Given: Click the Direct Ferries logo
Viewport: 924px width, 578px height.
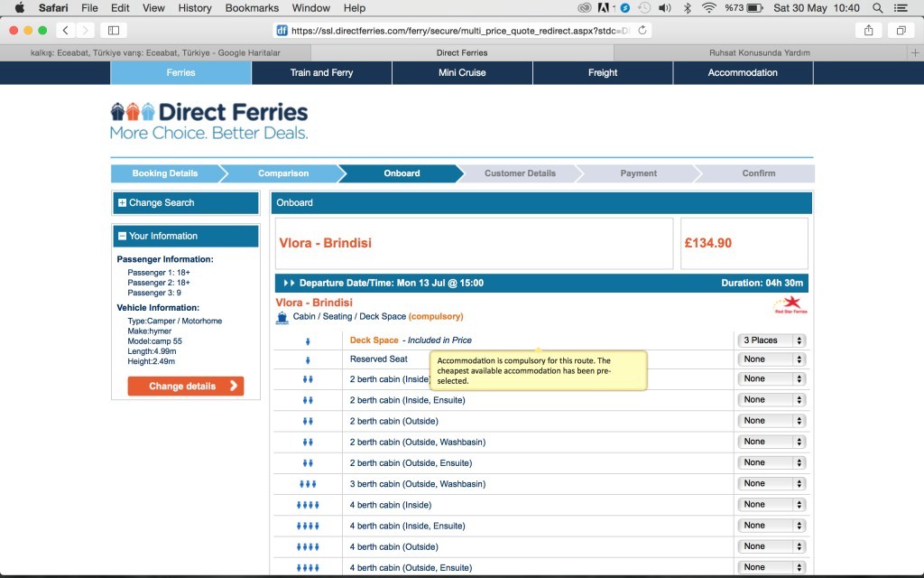Looking at the screenshot, I should click(x=209, y=121).
